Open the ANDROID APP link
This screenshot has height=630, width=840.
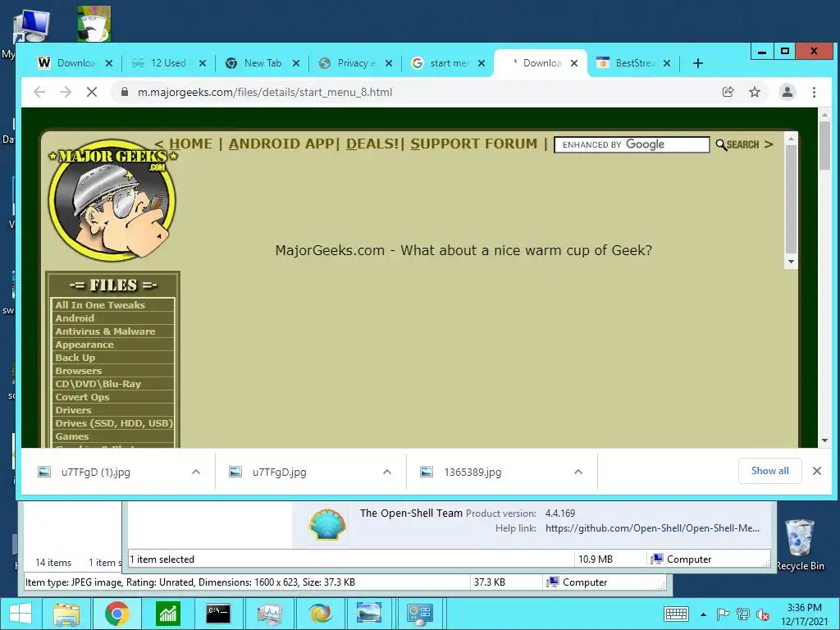(x=281, y=144)
